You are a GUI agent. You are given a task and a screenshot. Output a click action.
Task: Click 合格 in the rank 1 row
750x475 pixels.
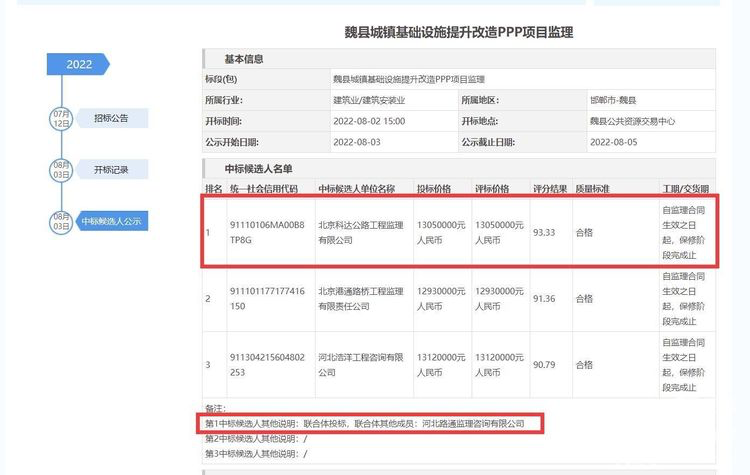[x=584, y=232]
